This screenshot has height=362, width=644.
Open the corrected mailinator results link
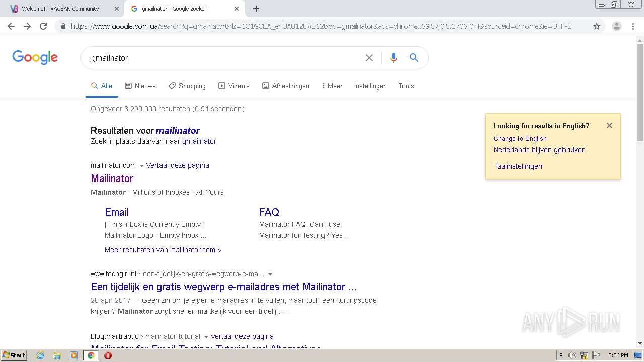pos(178,131)
